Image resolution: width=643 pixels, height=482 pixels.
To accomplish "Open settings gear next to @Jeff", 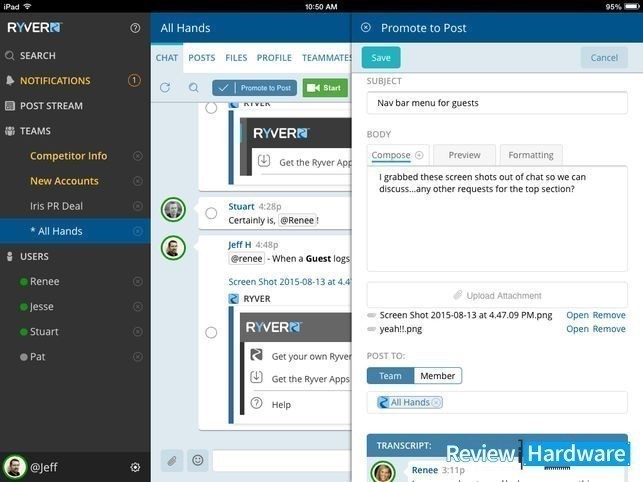I will (x=135, y=467).
